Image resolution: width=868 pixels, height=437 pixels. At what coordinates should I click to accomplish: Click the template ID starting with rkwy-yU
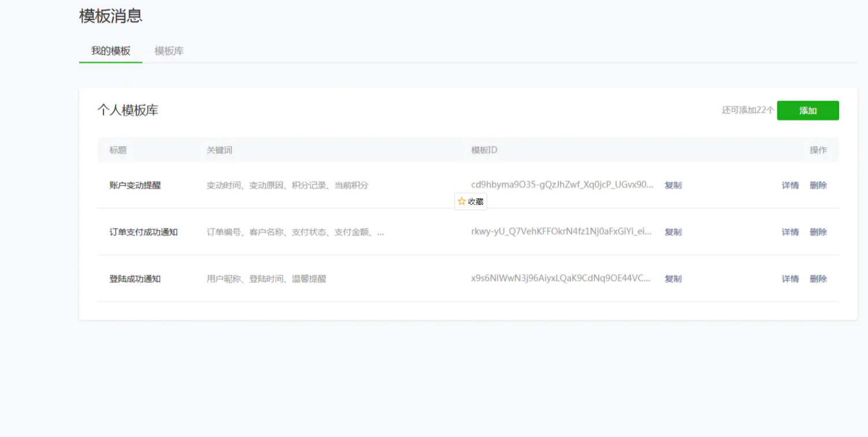tap(561, 231)
